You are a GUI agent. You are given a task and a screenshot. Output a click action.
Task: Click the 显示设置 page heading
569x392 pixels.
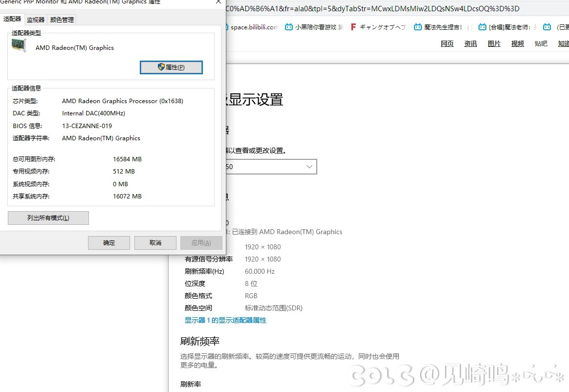click(x=255, y=99)
